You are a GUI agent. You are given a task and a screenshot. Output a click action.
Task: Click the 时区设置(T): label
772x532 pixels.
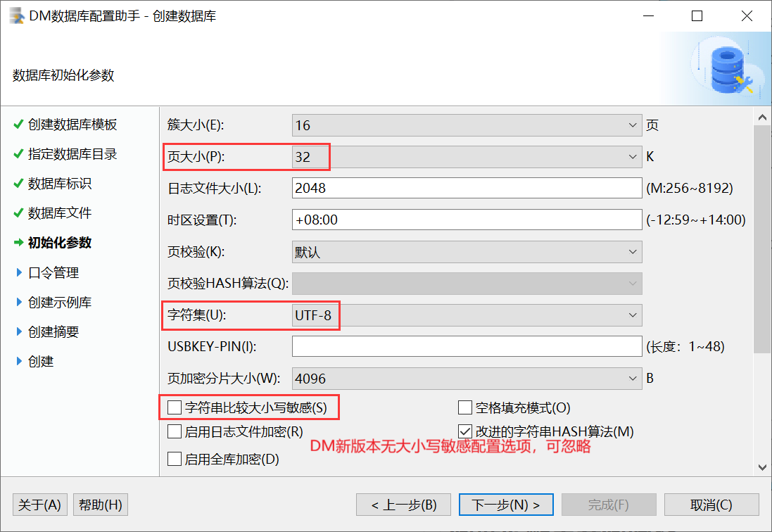coord(202,220)
